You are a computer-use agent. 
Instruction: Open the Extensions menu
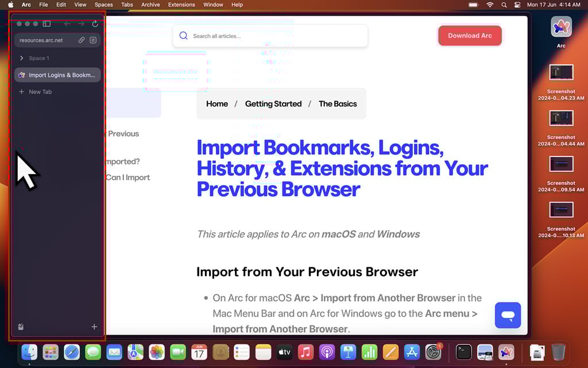(x=181, y=5)
